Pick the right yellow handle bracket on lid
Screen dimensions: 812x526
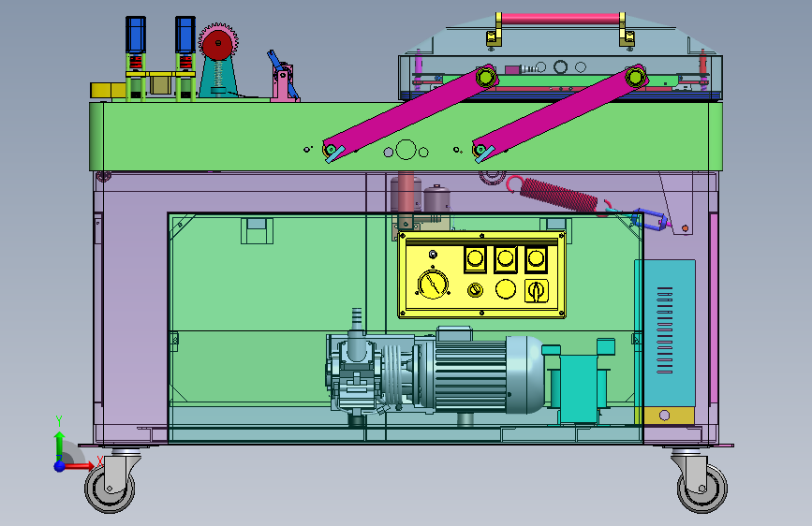[x=627, y=31]
